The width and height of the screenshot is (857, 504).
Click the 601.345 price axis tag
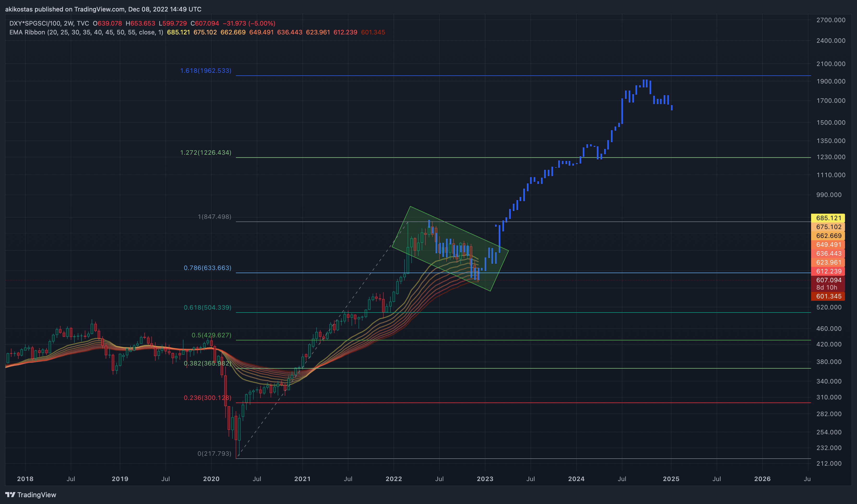pos(828,296)
